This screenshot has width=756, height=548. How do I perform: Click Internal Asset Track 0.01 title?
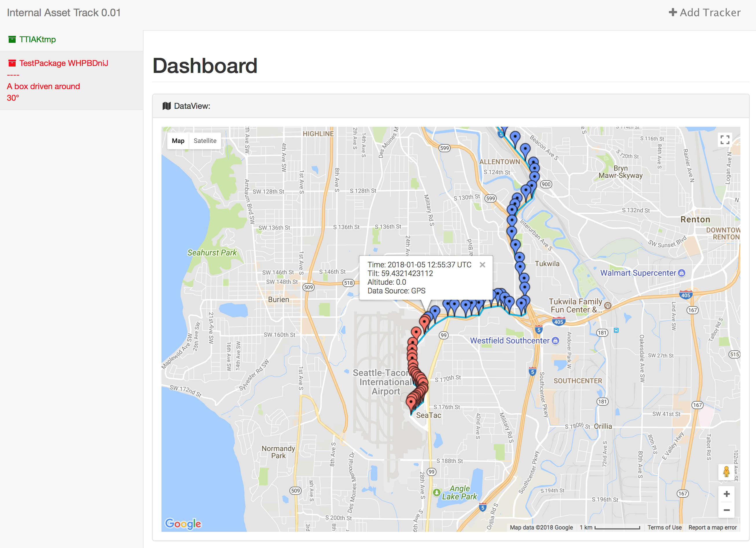point(64,13)
